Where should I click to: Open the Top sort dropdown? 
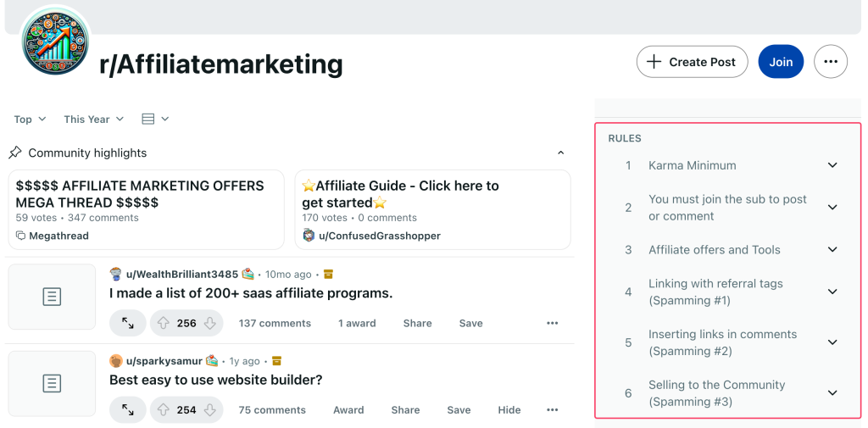[30, 120]
